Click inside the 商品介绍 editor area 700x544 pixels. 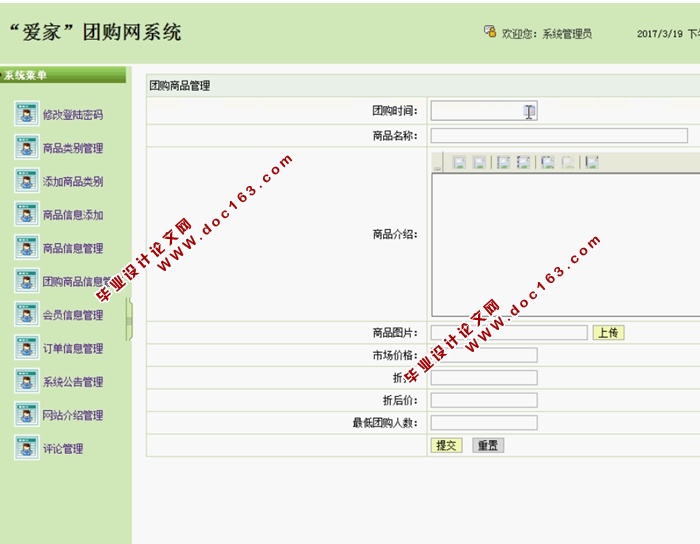[x=566, y=245]
